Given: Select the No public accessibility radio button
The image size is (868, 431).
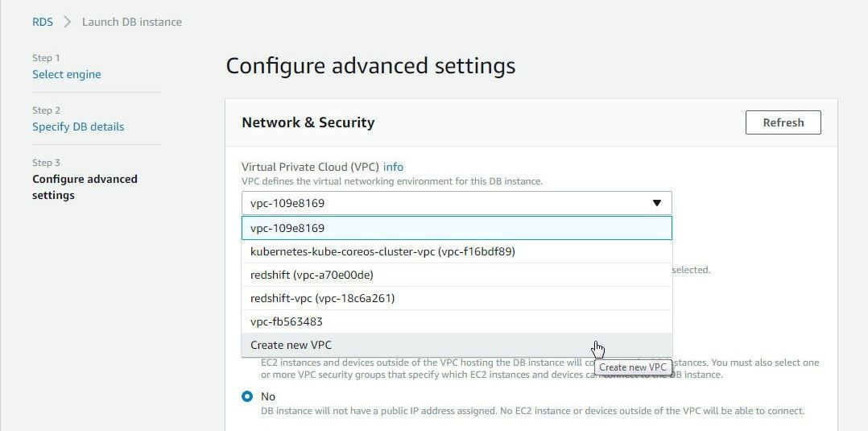Looking at the screenshot, I should 247,396.
